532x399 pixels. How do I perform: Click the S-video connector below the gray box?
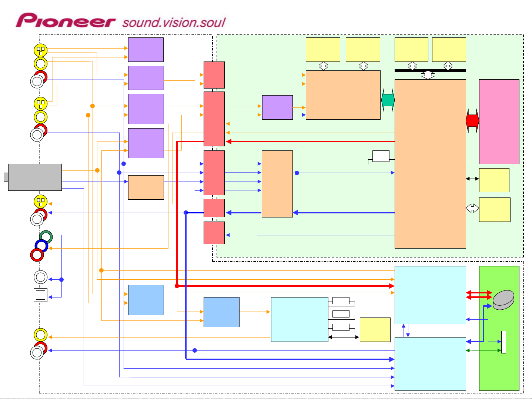pyautogui.click(x=41, y=202)
